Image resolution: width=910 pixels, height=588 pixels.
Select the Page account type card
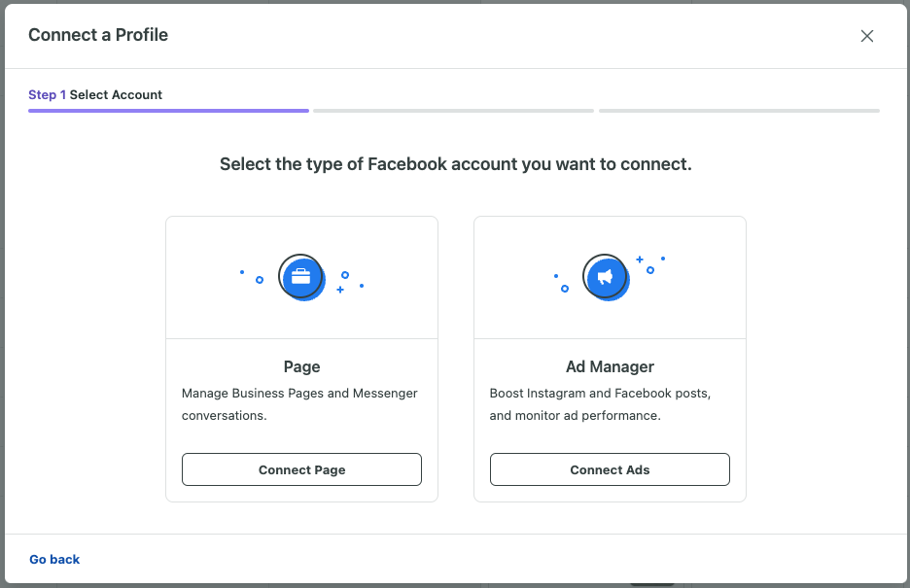click(x=301, y=358)
